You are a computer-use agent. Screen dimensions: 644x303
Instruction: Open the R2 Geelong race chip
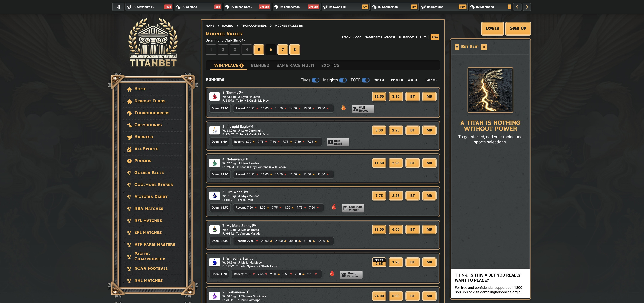[x=198, y=7]
